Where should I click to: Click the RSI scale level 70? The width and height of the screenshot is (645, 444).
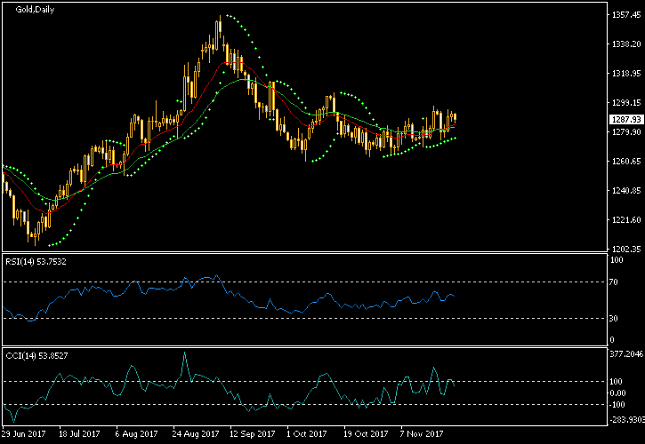[613, 282]
